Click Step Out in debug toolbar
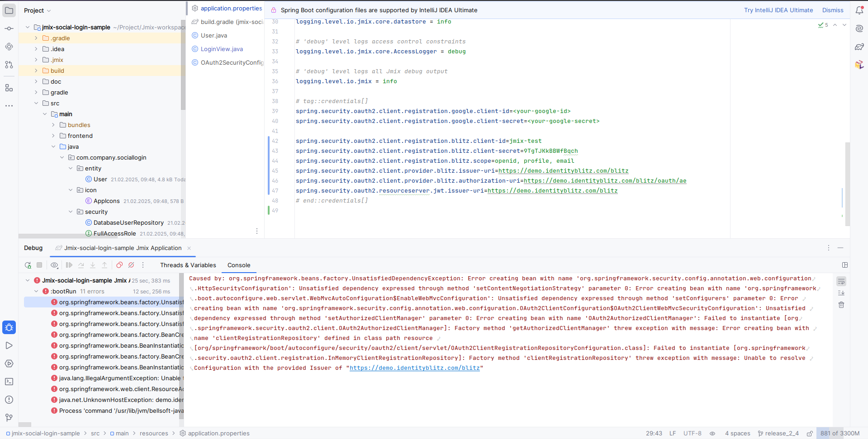Image resolution: width=868 pixels, height=439 pixels. 104,265
